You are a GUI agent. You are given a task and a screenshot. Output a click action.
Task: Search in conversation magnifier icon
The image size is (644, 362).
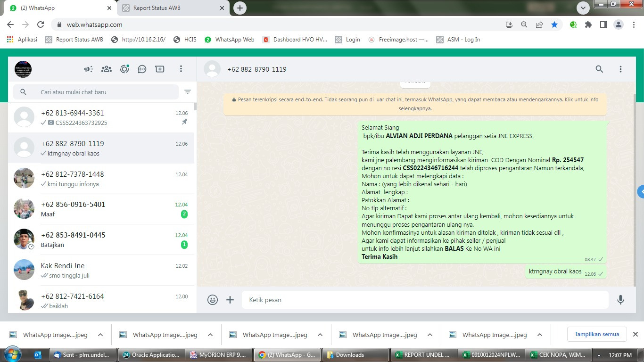(x=599, y=69)
